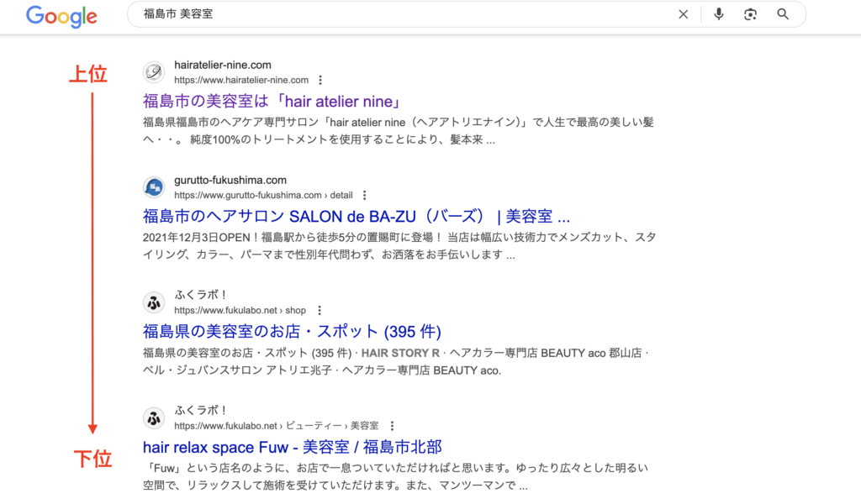Click the ふくラボ favicon for the shop result

(x=154, y=302)
